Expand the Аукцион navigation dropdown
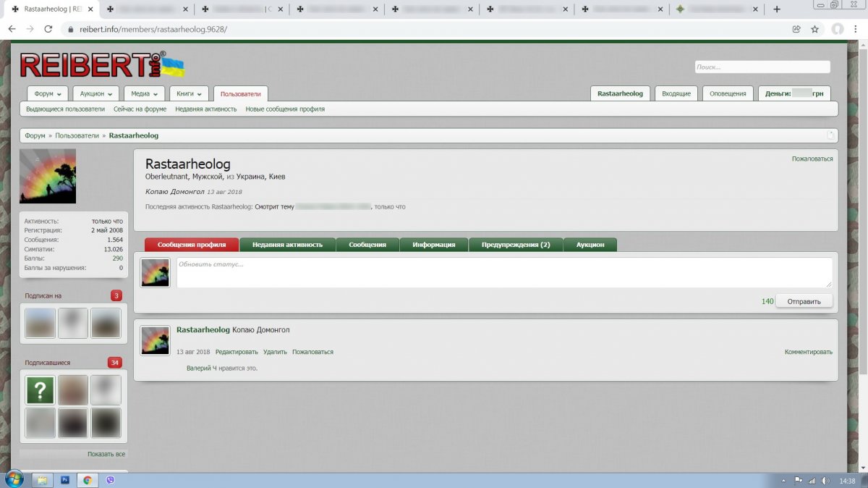Screen dimensions: 868x488 pos(96,93)
